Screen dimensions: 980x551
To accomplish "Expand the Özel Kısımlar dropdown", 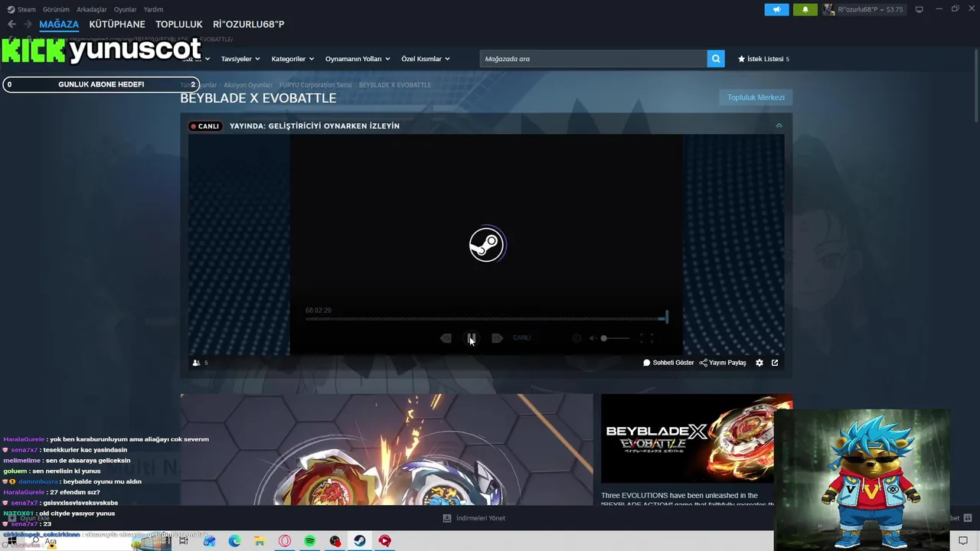I will pos(426,59).
